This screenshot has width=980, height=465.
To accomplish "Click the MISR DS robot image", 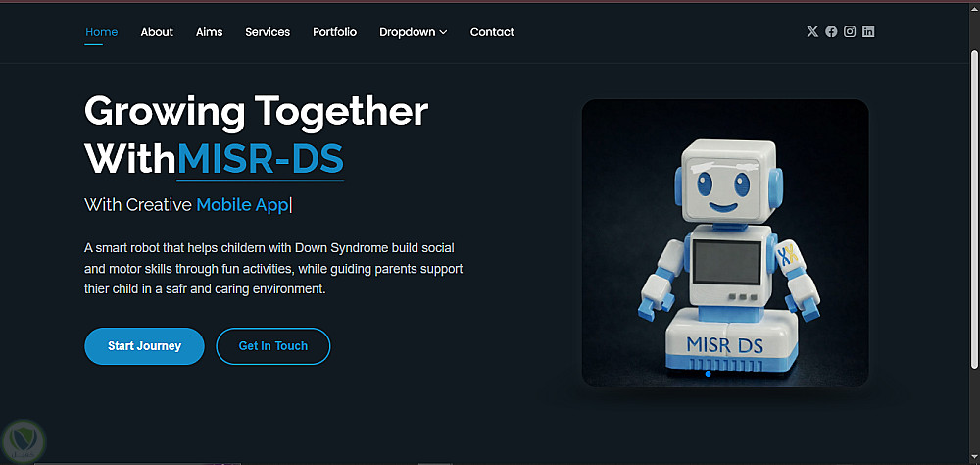I will 725,243.
